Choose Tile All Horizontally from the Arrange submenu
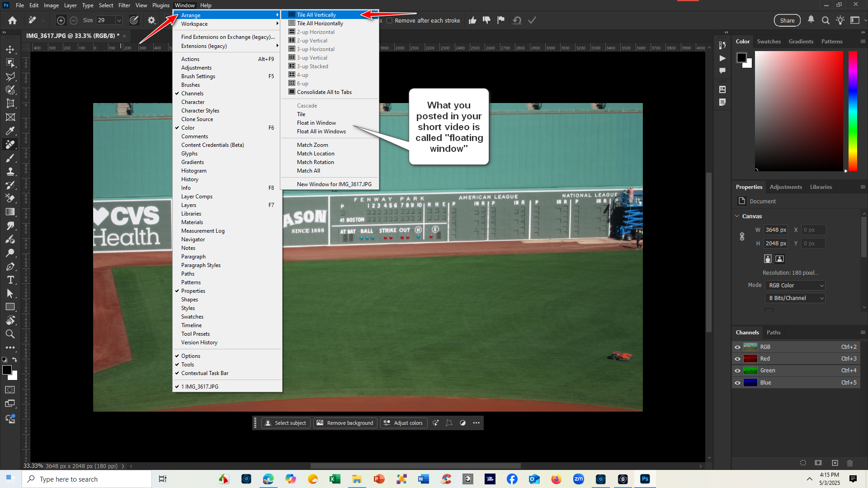Screen dimensions: 868x488 [319, 23]
